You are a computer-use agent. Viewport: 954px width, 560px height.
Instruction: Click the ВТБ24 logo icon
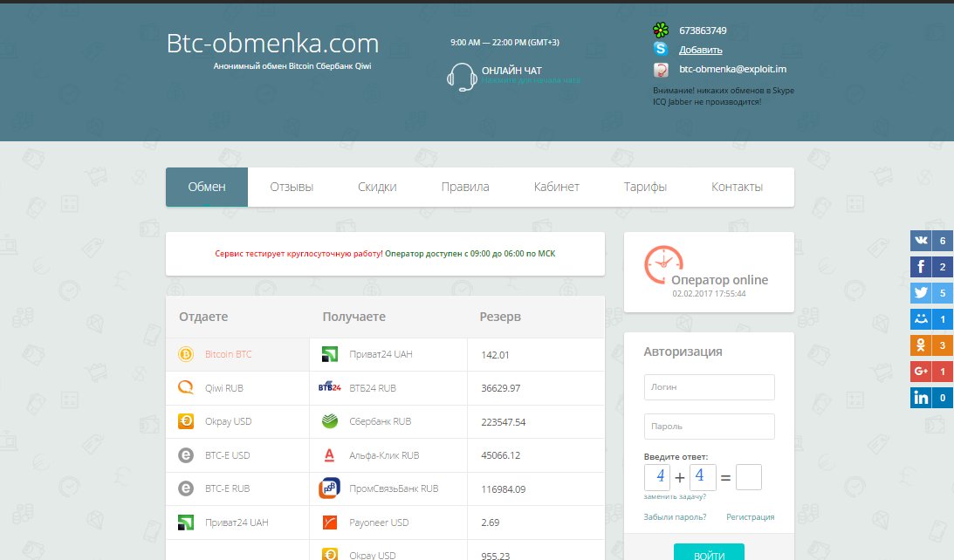click(x=329, y=387)
